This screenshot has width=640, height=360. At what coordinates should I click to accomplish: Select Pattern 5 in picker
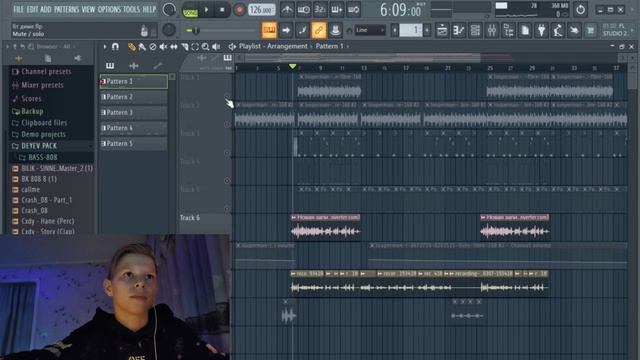pyautogui.click(x=133, y=144)
